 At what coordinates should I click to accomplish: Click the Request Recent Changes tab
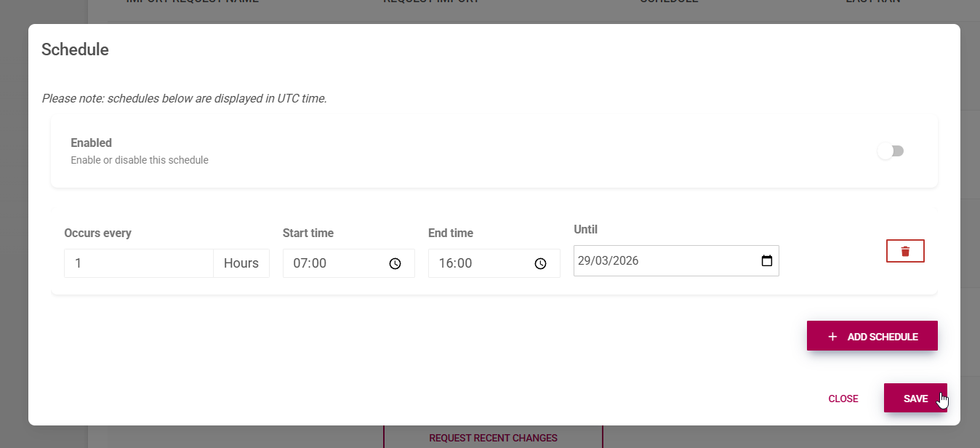(493, 437)
